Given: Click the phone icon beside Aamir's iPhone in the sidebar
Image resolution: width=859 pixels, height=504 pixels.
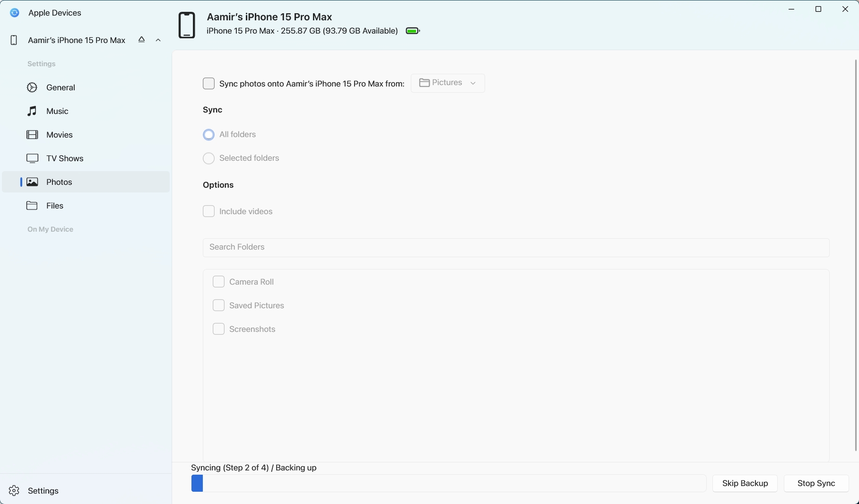Looking at the screenshot, I should 14,41.
